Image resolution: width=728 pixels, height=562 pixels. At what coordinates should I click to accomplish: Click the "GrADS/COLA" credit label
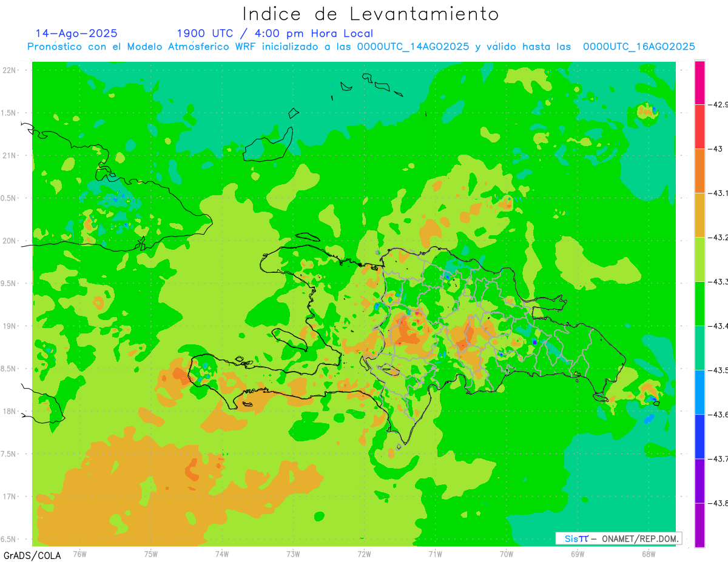click(x=32, y=555)
